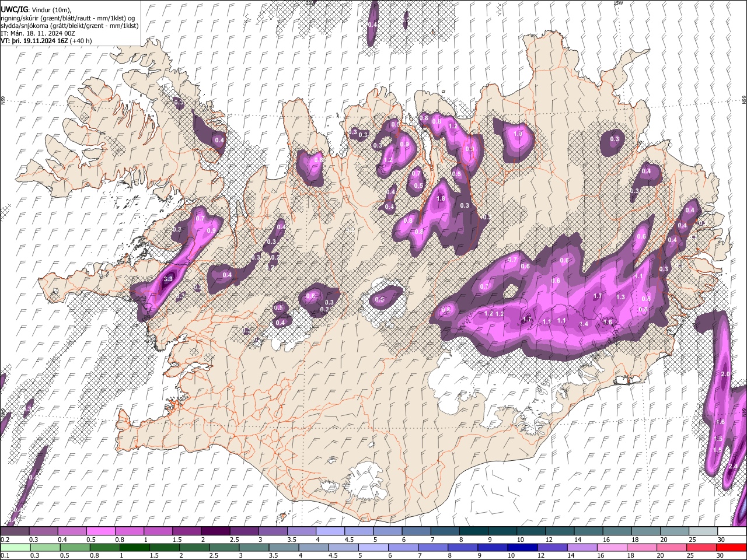Click the initial time 'IT: Mán. 18. 11. 2024 00Z'
This screenshot has height=560, width=747.
coord(38,33)
